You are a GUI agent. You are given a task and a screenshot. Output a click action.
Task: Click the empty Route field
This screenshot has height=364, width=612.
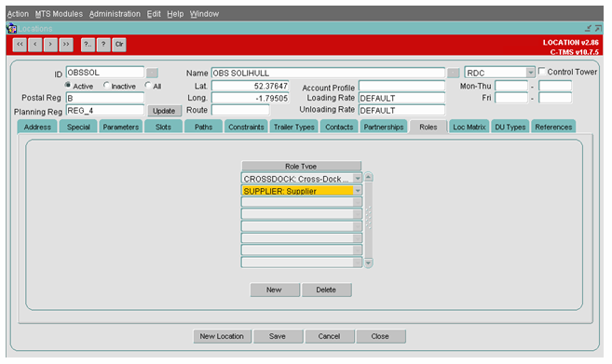pyautogui.click(x=240, y=110)
